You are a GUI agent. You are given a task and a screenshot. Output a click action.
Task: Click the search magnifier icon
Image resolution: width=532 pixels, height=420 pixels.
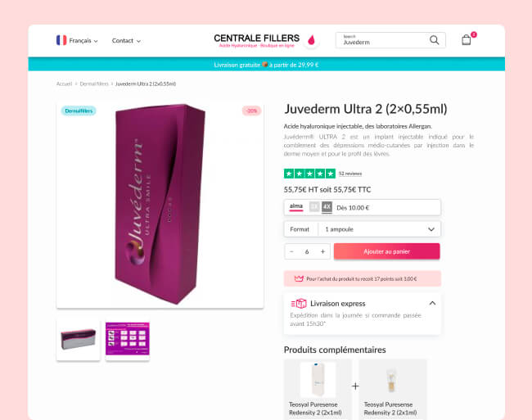click(x=434, y=40)
